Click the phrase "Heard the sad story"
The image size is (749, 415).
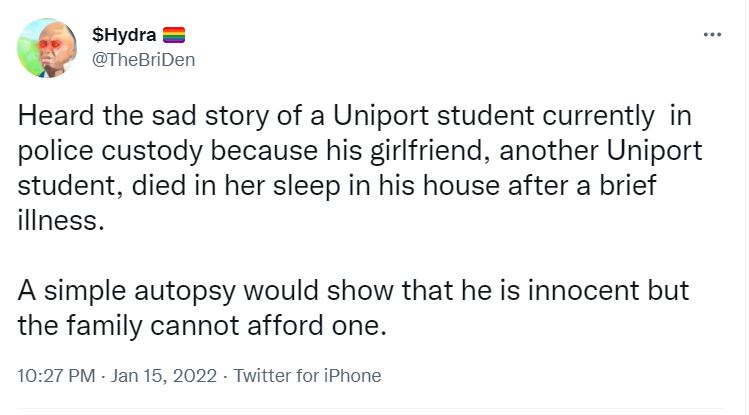point(118,118)
